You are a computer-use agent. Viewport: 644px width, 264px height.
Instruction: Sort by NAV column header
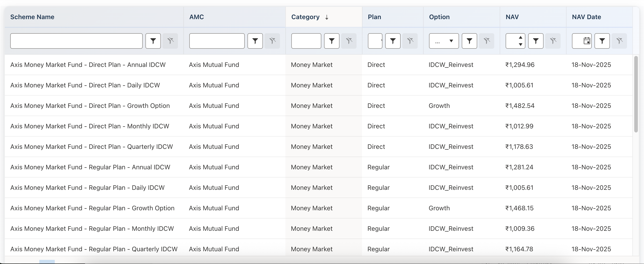point(512,17)
